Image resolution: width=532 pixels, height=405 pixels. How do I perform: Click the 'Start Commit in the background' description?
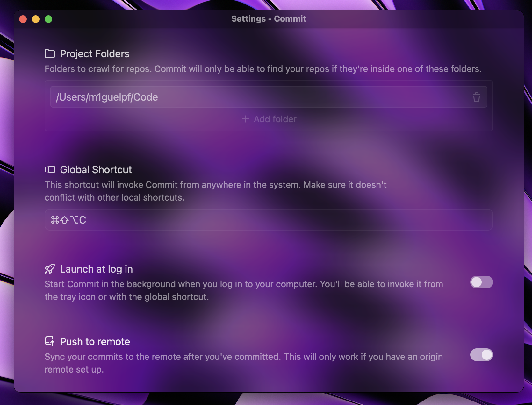[244, 290]
